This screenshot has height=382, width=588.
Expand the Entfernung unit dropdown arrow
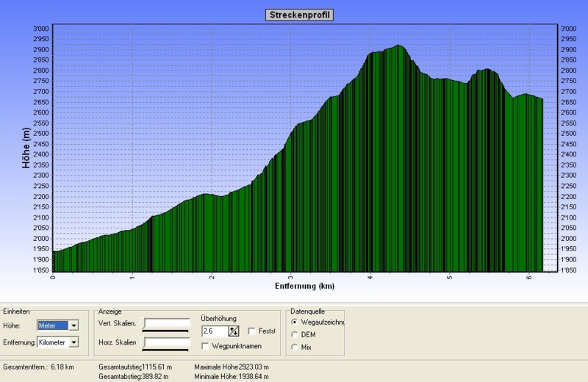(73, 342)
